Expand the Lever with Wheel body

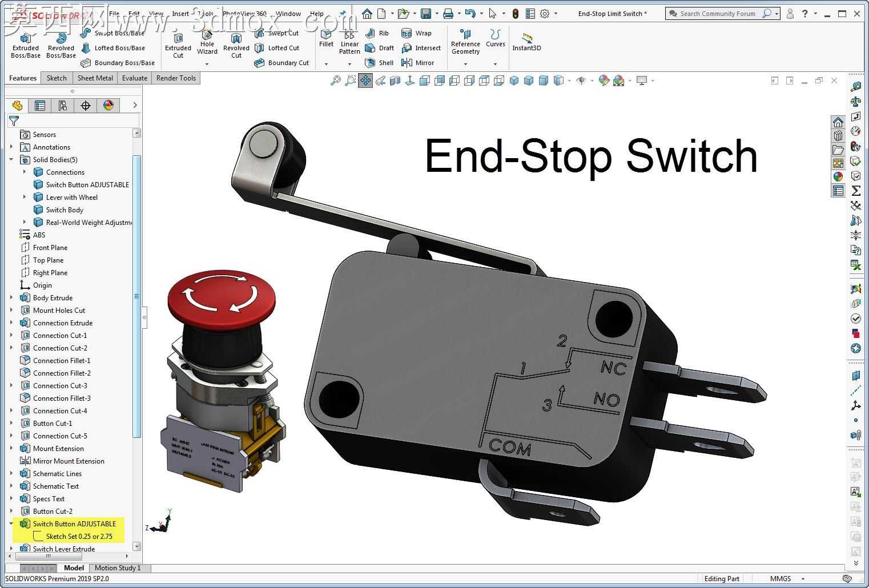click(x=25, y=198)
